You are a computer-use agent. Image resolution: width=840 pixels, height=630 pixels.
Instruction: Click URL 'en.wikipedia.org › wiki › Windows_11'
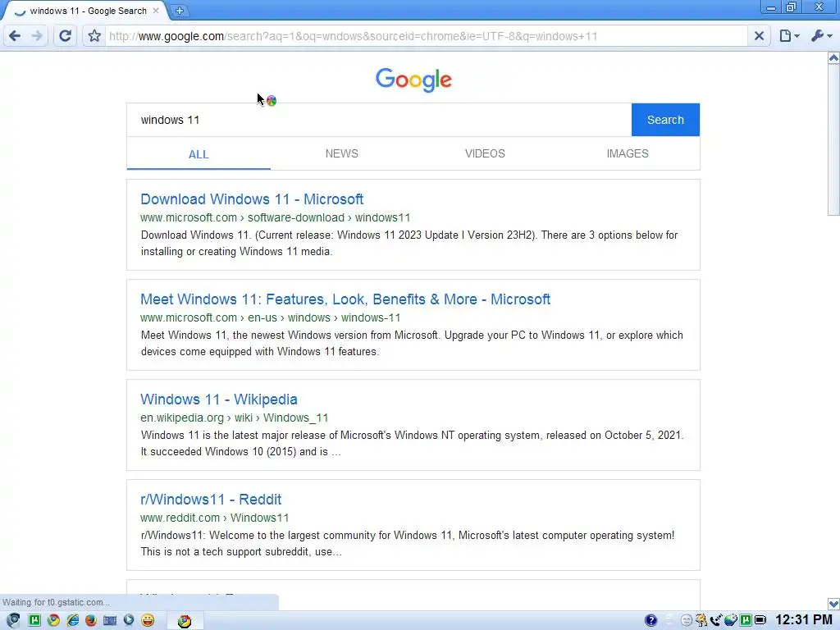pyautogui.click(x=234, y=418)
